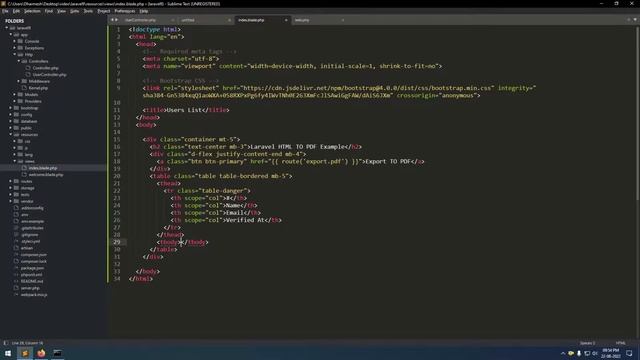Close the UserController.php tab
The height and width of the screenshot is (360, 640).
[x=173, y=20]
